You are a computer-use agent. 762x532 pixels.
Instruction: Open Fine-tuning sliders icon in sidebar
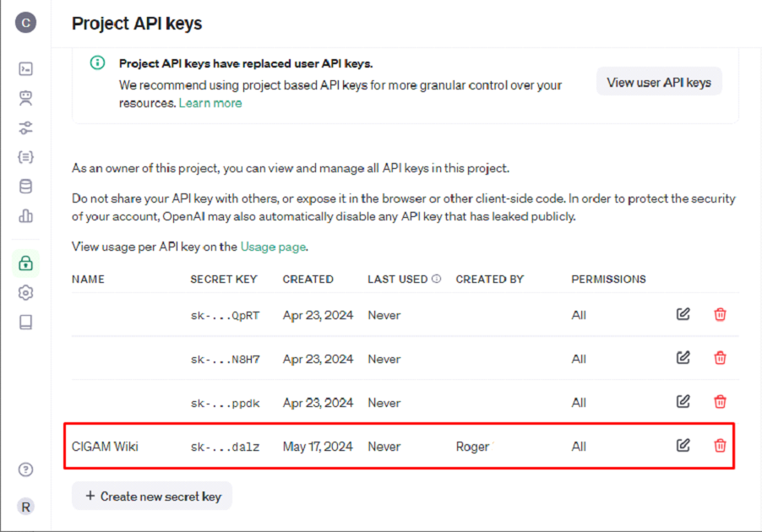click(25, 128)
